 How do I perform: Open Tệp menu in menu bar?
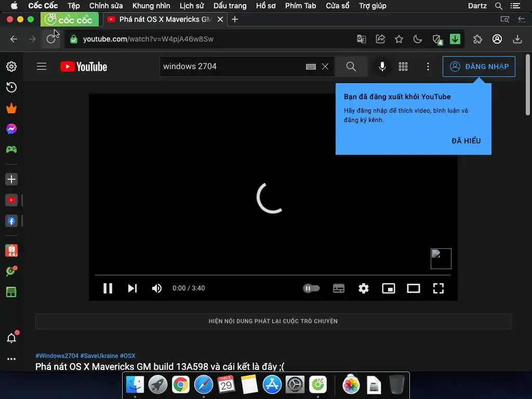click(74, 6)
